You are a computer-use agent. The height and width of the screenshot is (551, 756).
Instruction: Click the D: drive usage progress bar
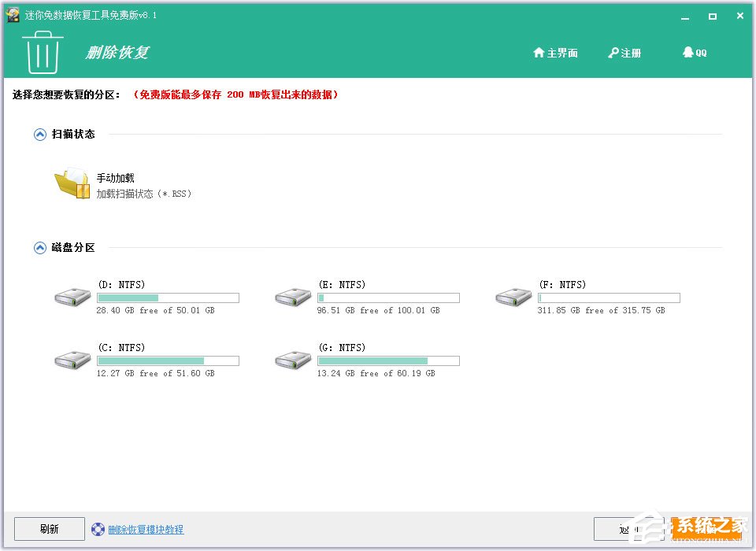[167, 298]
